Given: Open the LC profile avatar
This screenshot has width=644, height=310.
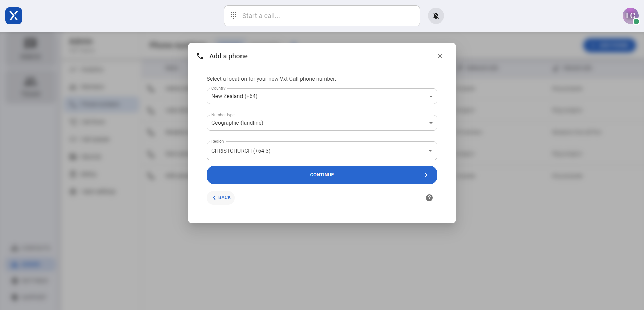Looking at the screenshot, I should (630, 16).
